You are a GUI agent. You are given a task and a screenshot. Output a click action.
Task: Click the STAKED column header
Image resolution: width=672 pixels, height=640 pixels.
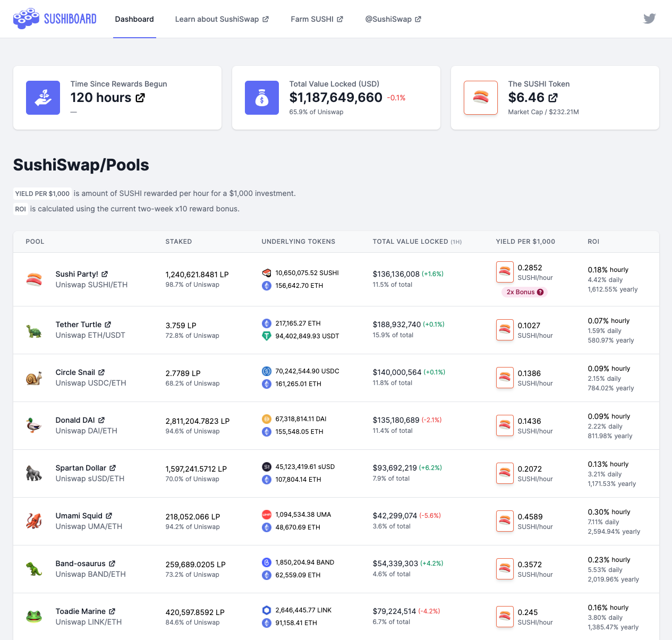point(178,242)
